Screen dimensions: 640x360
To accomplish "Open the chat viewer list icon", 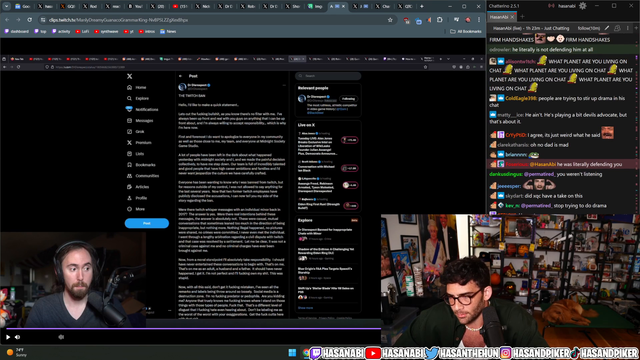I will 617,28.
